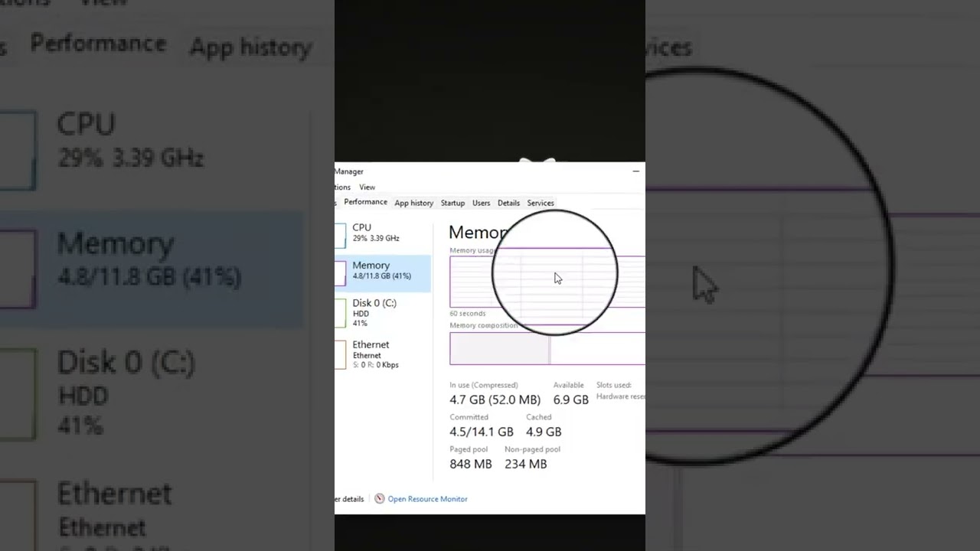Open the App history tab

click(x=413, y=203)
